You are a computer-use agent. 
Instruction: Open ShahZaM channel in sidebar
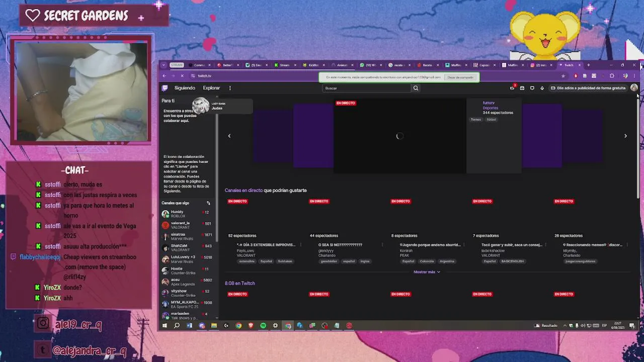coord(186,247)
